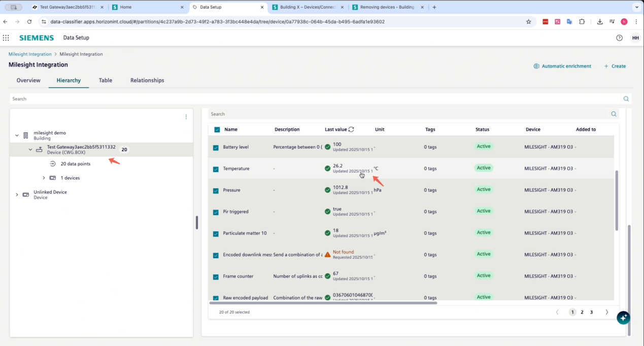644x346 pixels.
Task: Click the data points search magnifier icon
Action: [614, 114]
